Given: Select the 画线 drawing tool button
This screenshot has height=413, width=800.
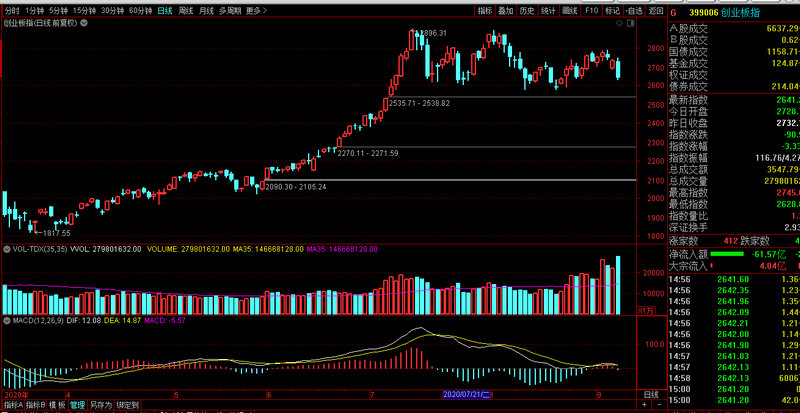Looking at the screenshot, I should point(570,10).
